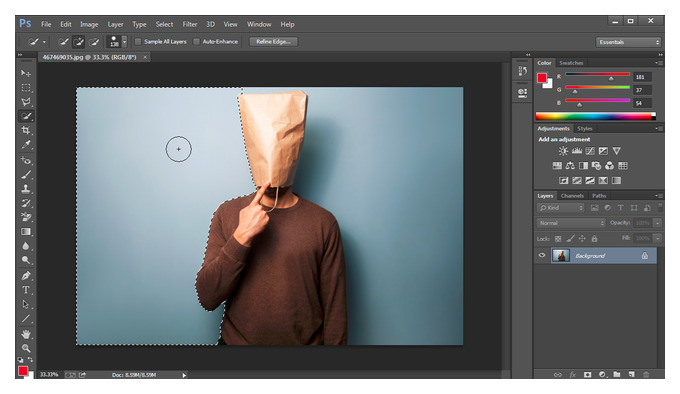Select the Polygonal Lasso tool
680x394 pixels.
click(26, 102)
